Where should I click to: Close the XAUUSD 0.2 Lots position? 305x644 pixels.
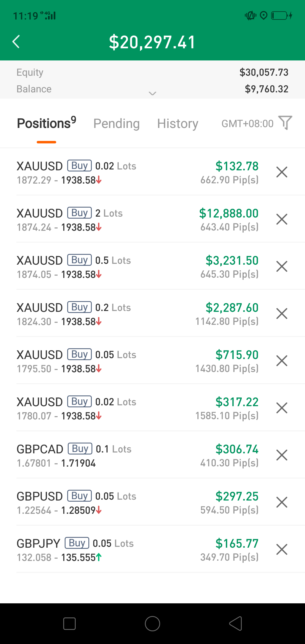[x=282, y=314]
